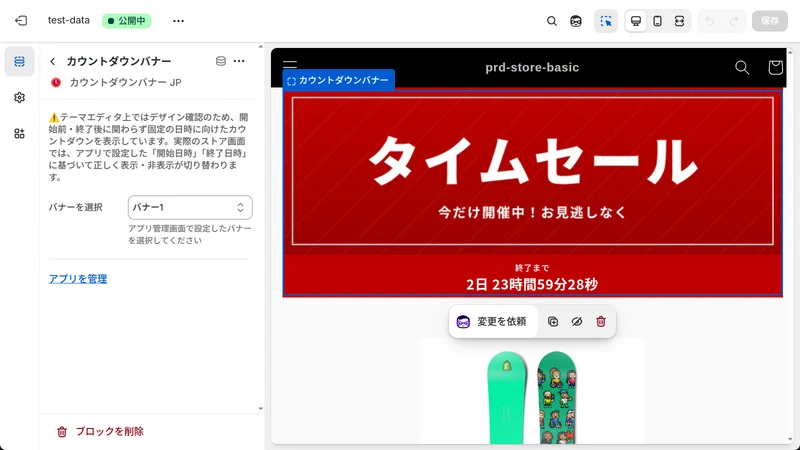The width and height of the screenshot is (800, 450).
Task: Click the アプリを管理 link
Action: point(78,279)
